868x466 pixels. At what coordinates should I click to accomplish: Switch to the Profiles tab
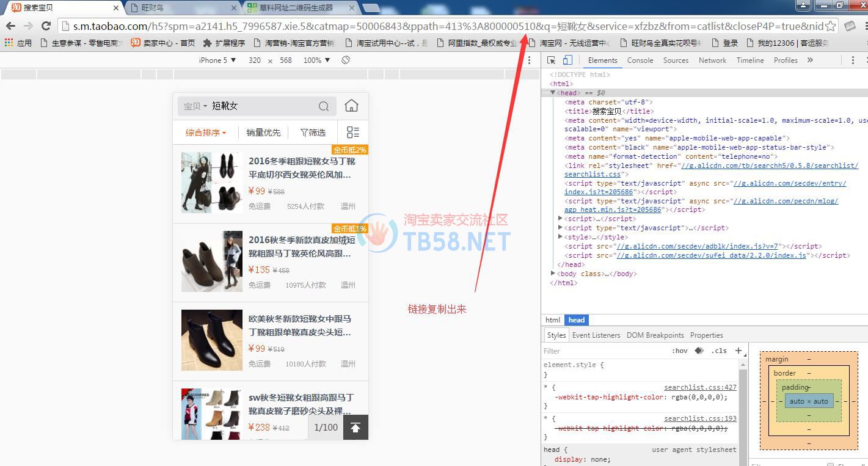tap(786, 60)
